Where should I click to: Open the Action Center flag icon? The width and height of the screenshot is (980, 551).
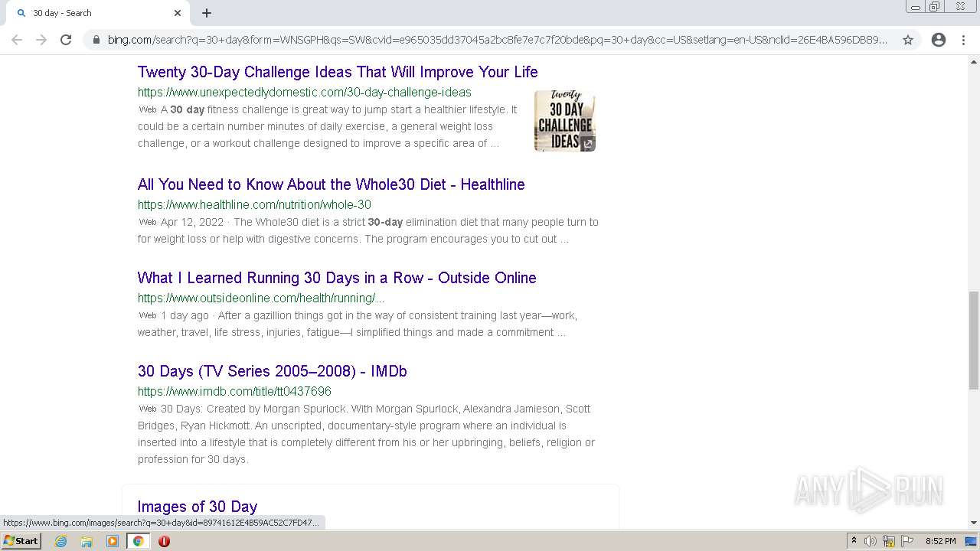point(907,541)
